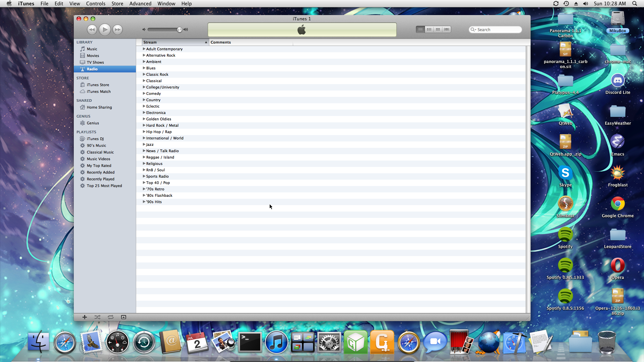Expand the Jazz radio category

point(144,144)
